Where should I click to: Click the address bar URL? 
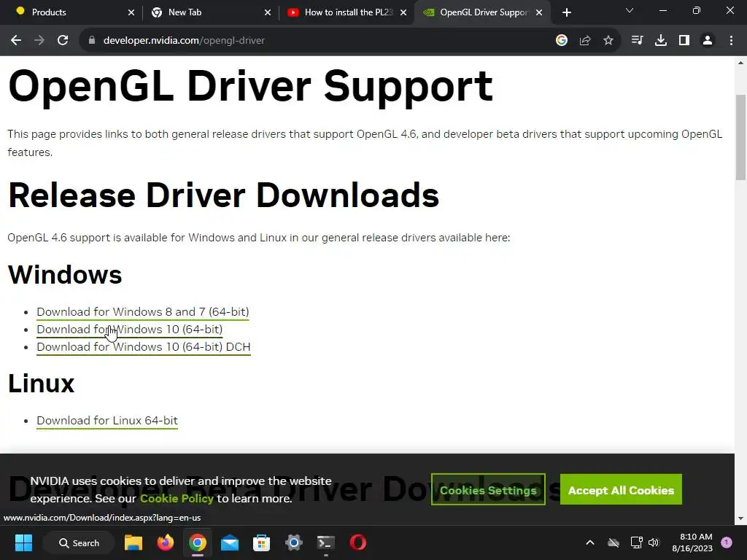tap(184, 41)
